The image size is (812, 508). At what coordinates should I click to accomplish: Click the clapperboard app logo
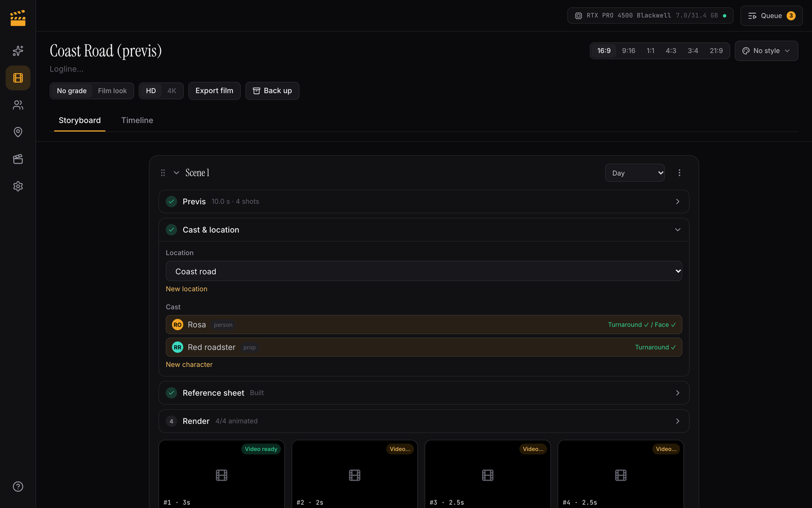click(18, 18)
